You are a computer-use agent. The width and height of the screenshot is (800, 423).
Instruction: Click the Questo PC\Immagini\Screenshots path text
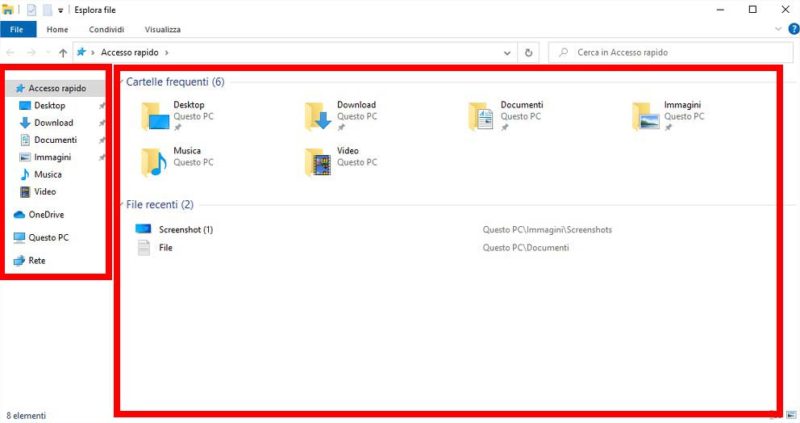point(547,230)
